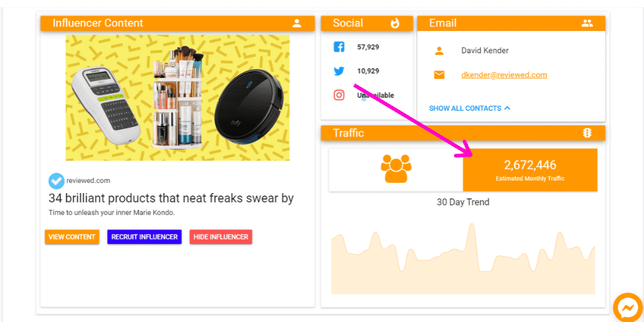
Task: Click the flame icon in Social header
Action: tap(395, 23)
